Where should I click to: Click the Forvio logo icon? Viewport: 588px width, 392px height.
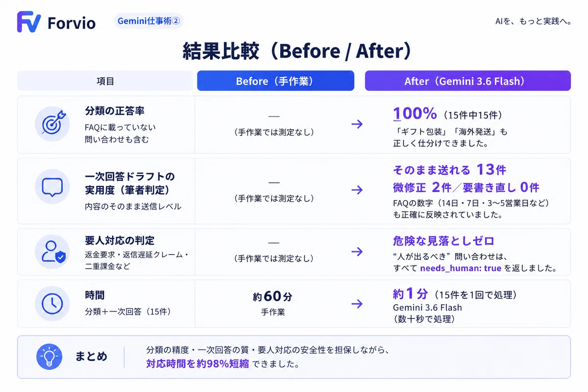pos(28,22)
